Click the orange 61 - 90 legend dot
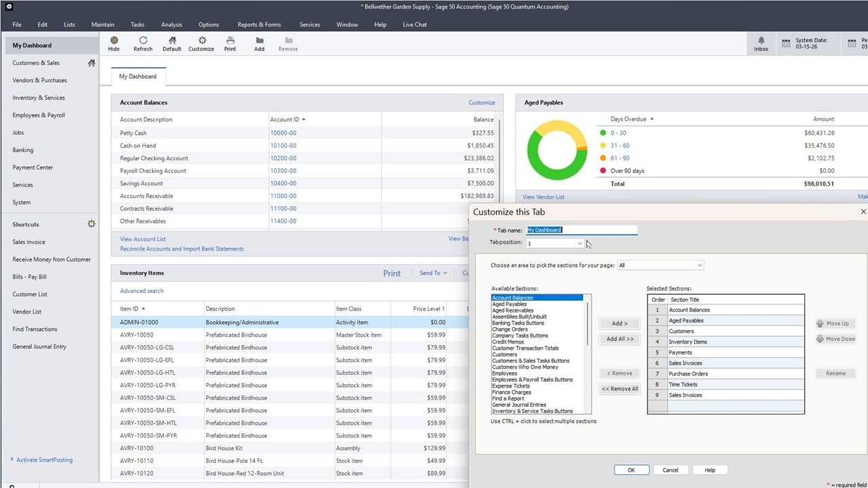868x488 pixels. [x=603, y=158]
